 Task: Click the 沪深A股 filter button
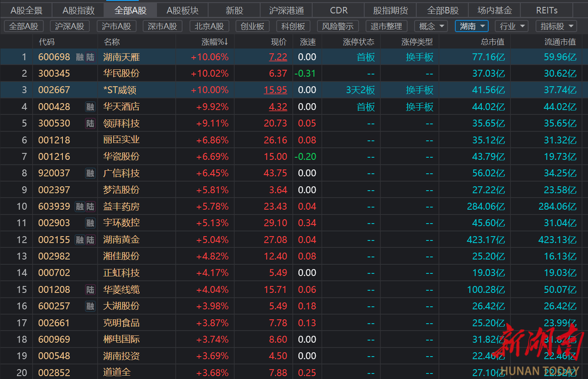point(69,26)
